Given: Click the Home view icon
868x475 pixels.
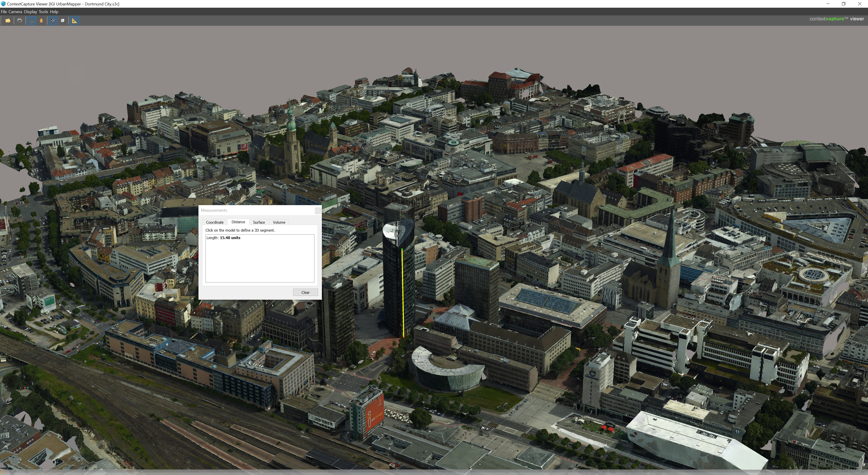Looking at the screenshot, I should [19, 21].
